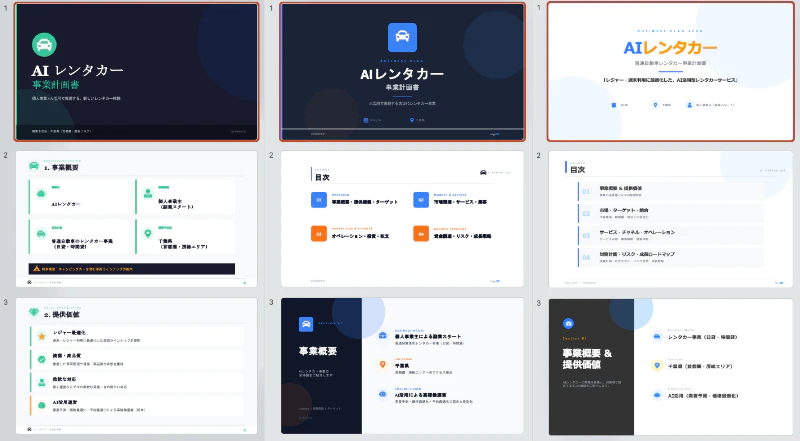Click 04 row ending with 成長ロードマップ
The image size is (800, 441).
pyautogui.click(x=671, y=257)
